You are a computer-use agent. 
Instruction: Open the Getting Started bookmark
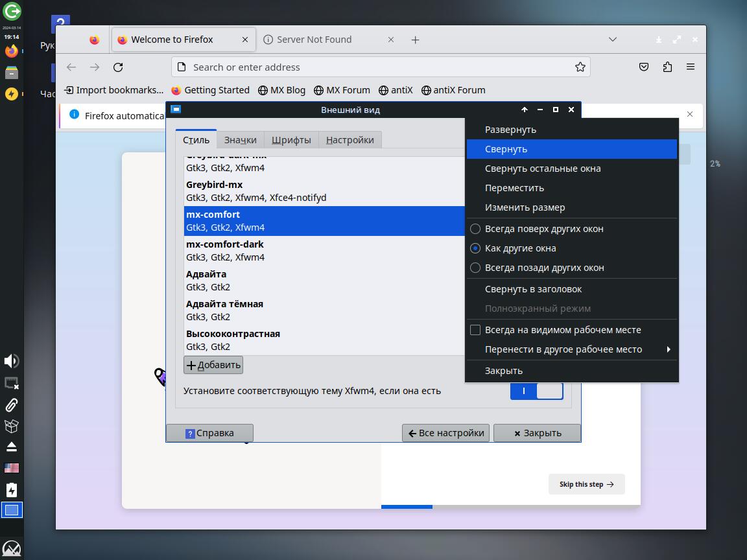(x=210, y=90)
